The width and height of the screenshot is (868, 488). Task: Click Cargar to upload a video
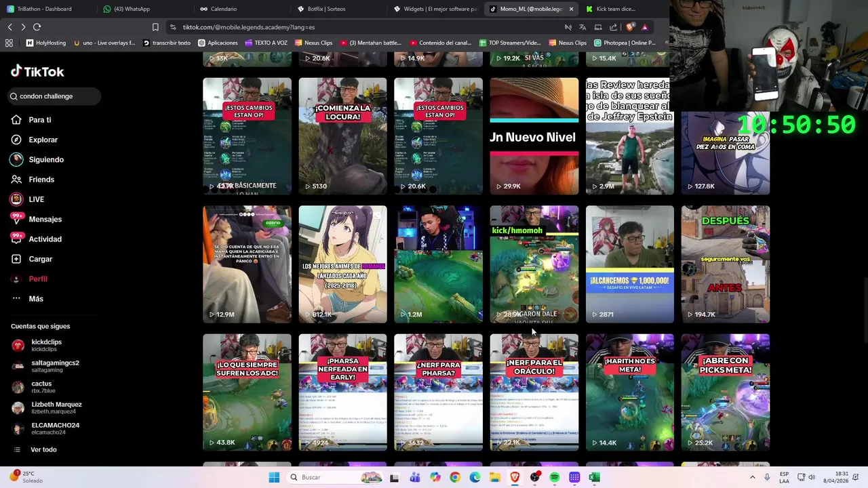click(32, 259)
